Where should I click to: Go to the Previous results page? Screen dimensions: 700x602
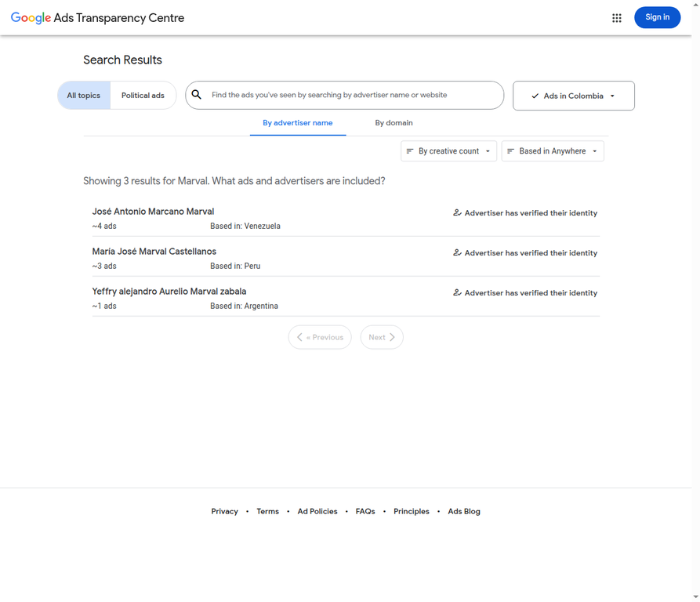320,337
